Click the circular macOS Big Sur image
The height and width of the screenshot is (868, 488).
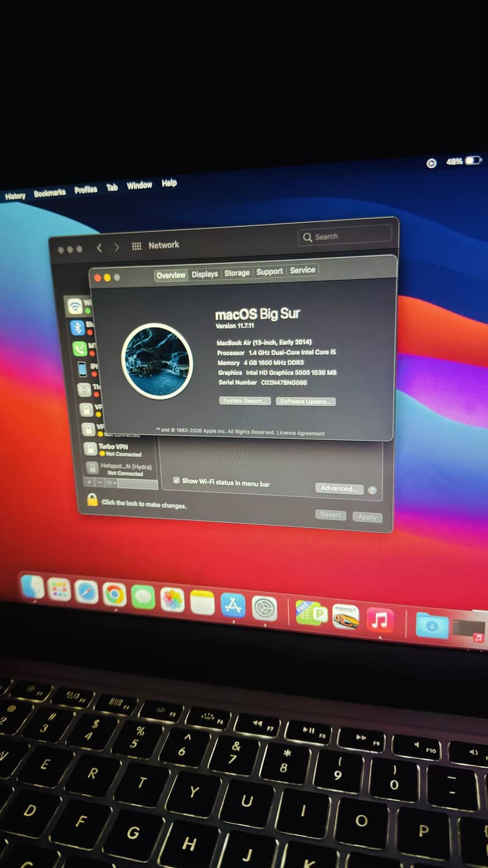(157, 361)
